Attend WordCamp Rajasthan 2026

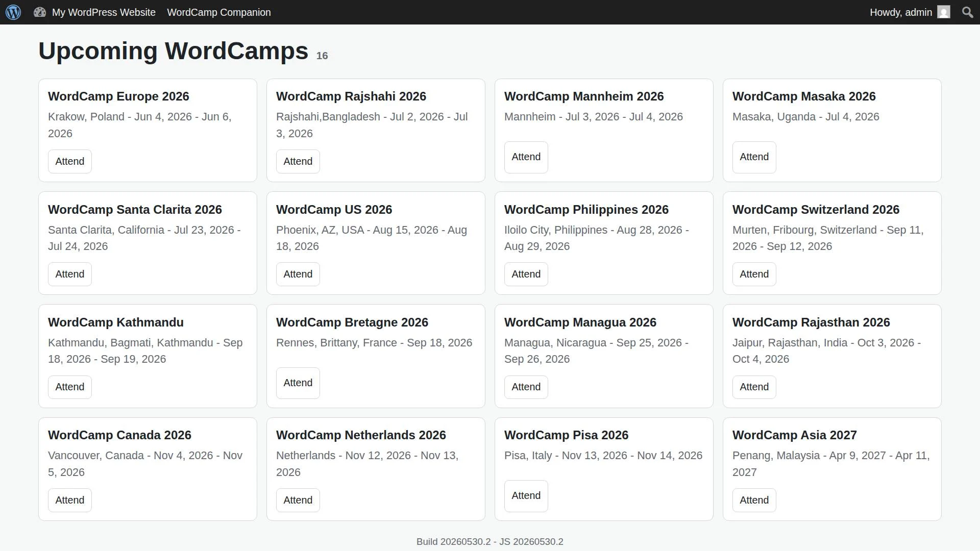pyautogui.click(x=754, y=387)
